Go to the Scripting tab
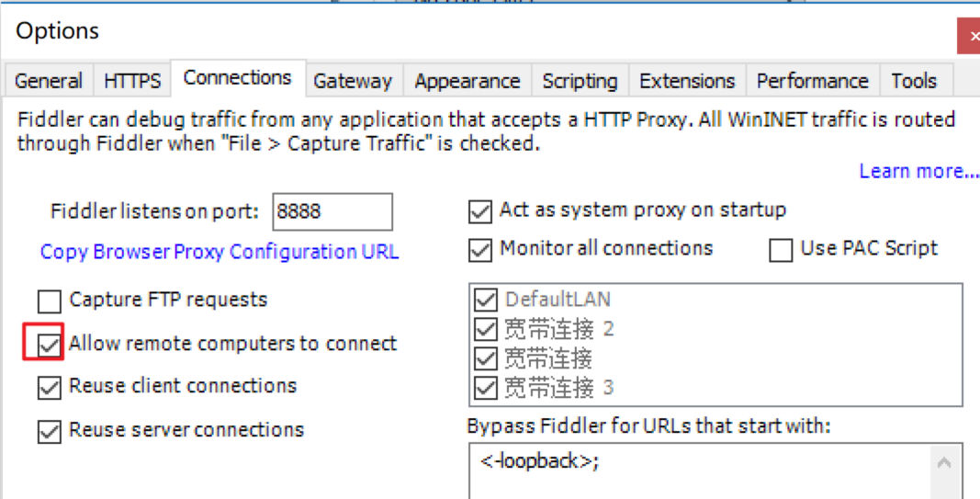980x499 pixels. click(580, 81)
